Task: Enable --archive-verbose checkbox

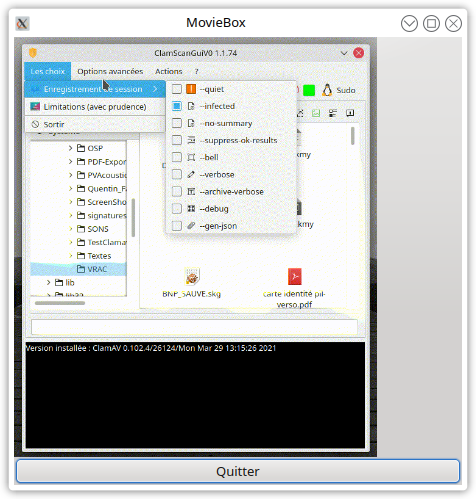Action: (x=177, y=191)
